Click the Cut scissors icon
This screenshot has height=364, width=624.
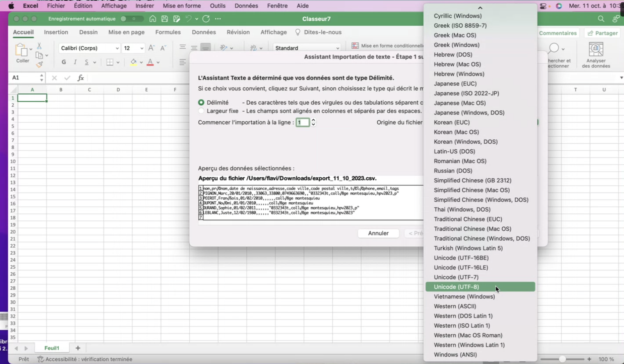pyautogui.click(x=39, y=46)
